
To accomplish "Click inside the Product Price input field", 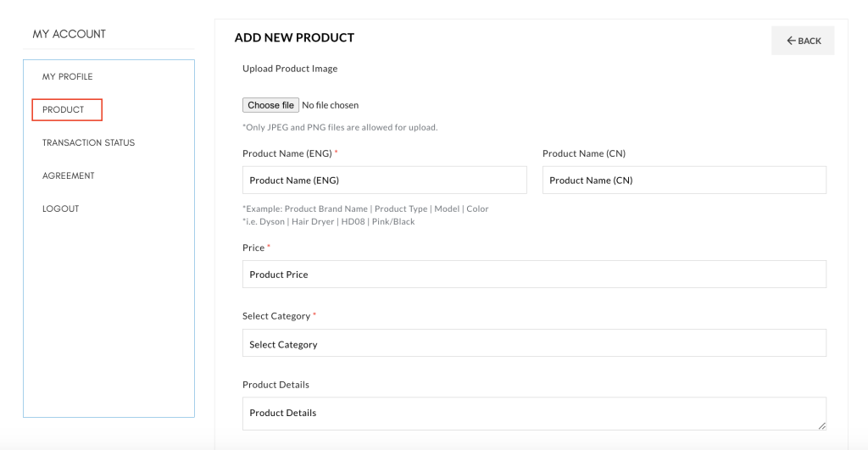I will (x=534, y=274).
